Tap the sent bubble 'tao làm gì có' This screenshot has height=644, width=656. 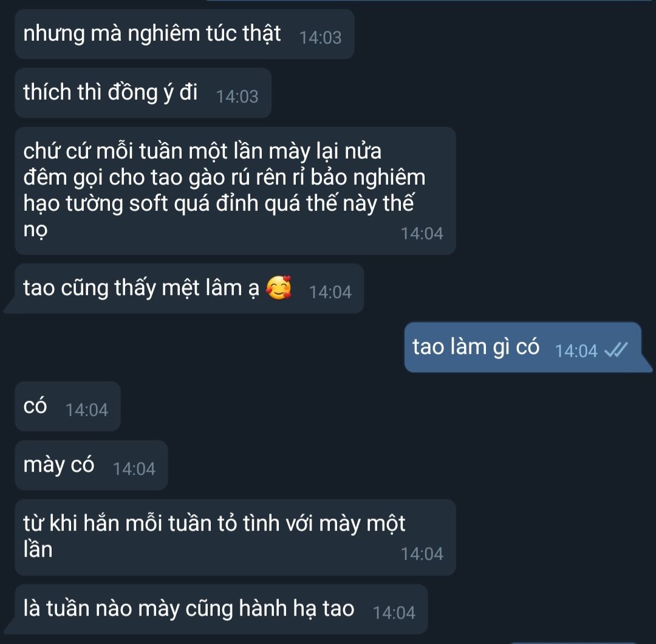tap(528, 348)
